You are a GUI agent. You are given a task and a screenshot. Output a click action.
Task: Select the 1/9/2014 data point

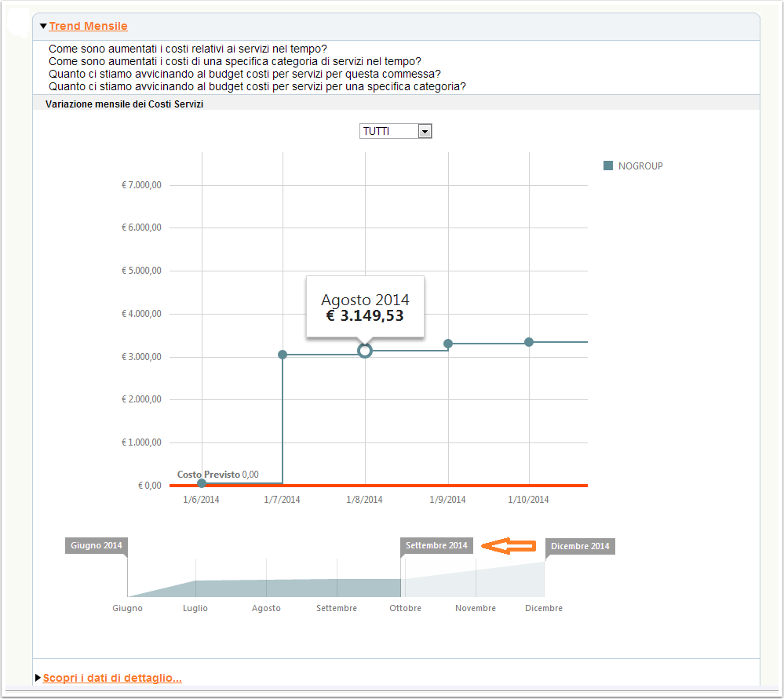(x=448, y=344)
